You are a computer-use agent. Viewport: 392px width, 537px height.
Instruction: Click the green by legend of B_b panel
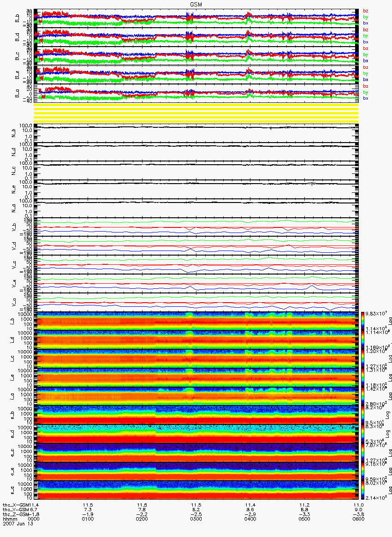366,17
